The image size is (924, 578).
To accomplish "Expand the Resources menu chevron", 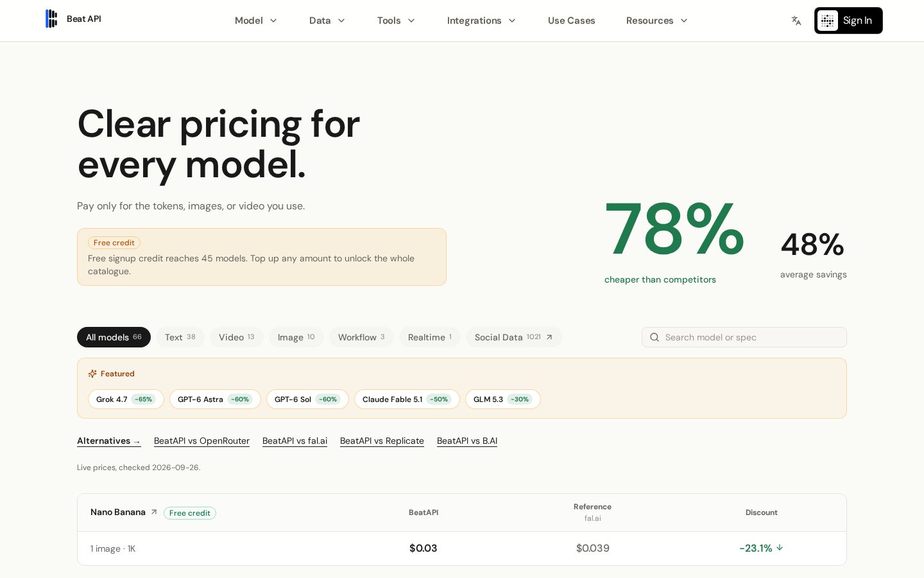I will click(684, 21).
